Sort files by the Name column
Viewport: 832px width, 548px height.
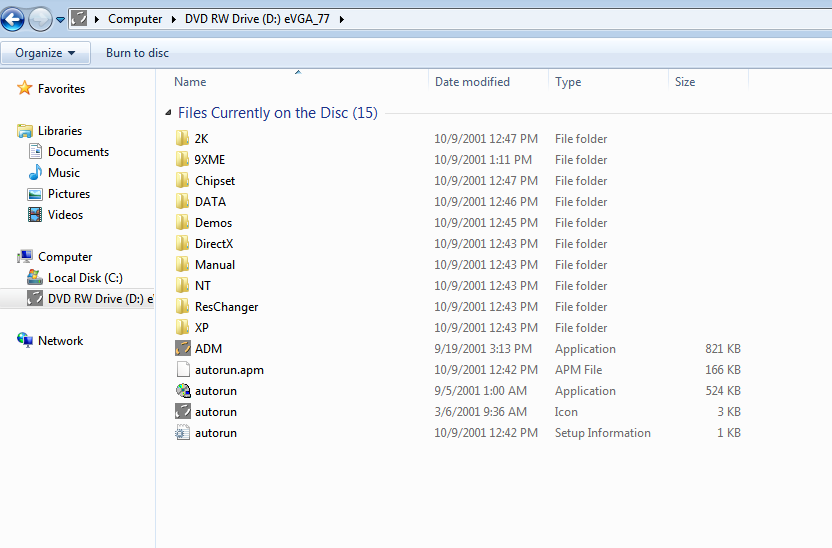190,82
